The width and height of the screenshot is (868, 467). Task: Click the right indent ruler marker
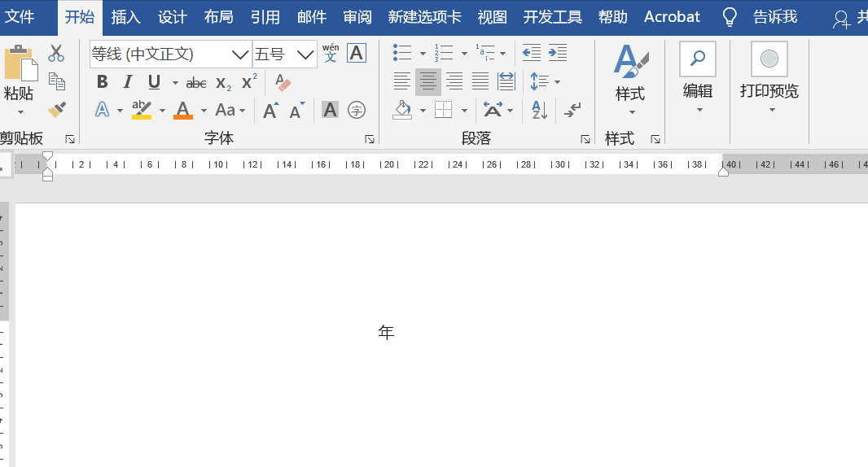(x=723, y=172)
